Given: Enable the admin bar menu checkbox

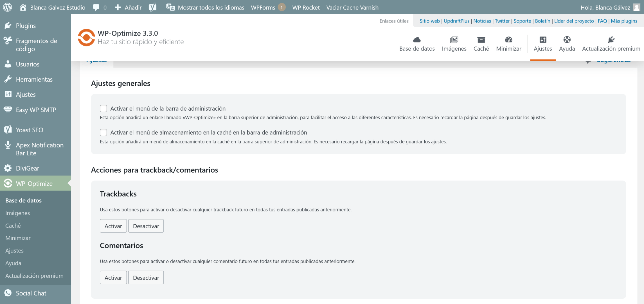Looking at the screenshot, I should [103, 108].
